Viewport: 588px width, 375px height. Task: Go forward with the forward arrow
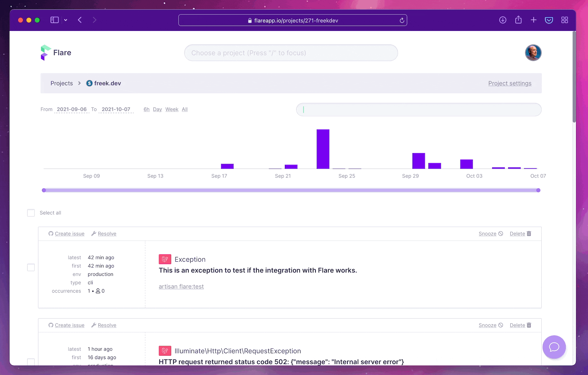tap(94, 20)
